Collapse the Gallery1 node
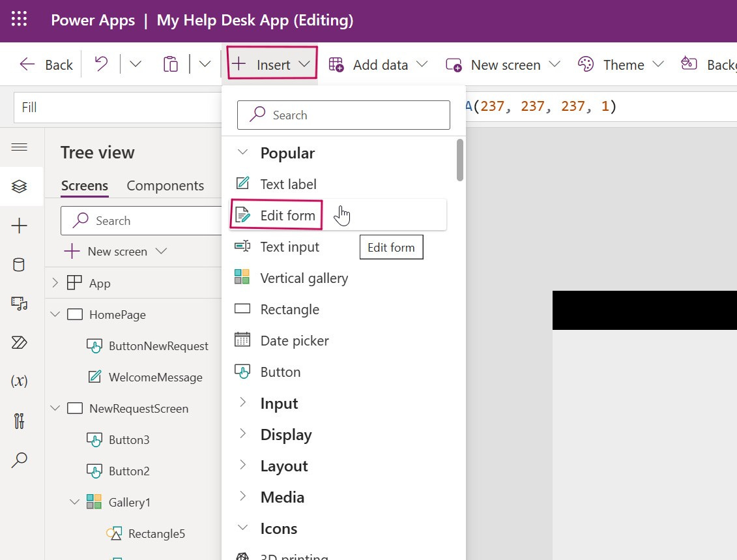The height and width of the screenshot is (560, 737). (x=74, y=502)
